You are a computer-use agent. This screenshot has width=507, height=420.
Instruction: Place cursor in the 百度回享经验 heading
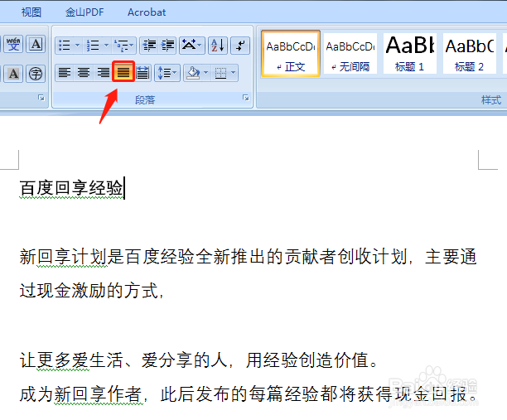click(71, 188)
